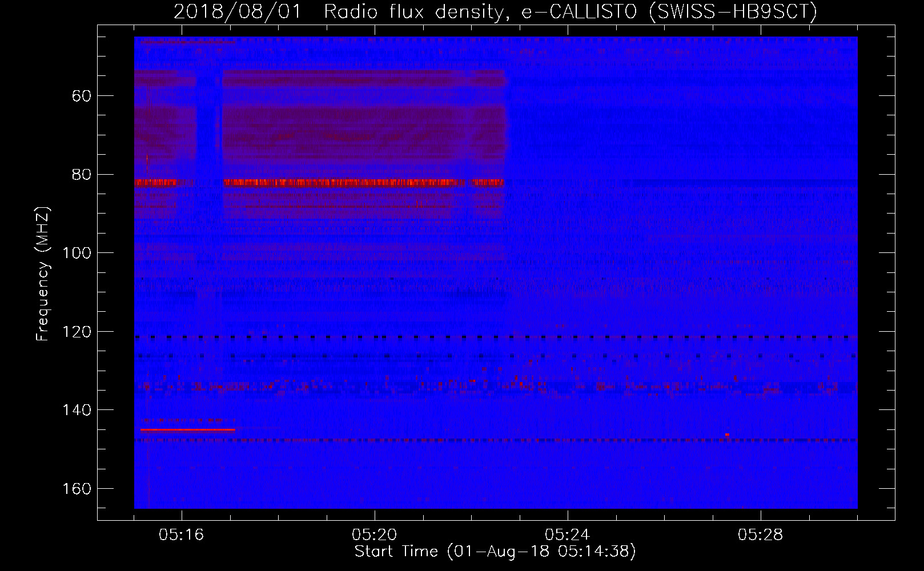Click the 05:28 time tick label

[761, 535]
